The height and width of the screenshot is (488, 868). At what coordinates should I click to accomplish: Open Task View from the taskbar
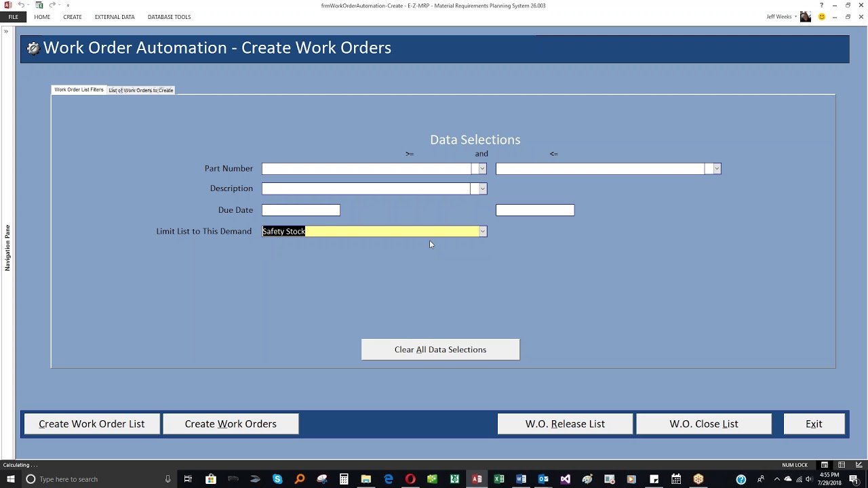coord(188,479)
